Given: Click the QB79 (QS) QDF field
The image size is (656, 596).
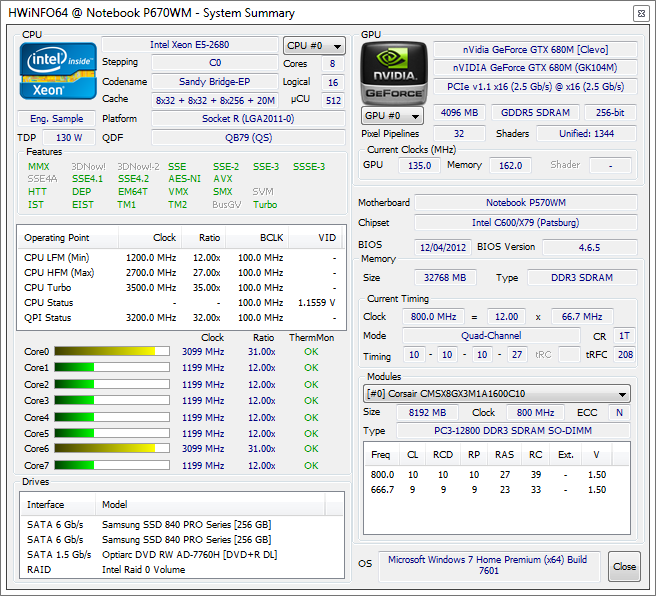Looking at the screenshot, I should coord(249,138).
